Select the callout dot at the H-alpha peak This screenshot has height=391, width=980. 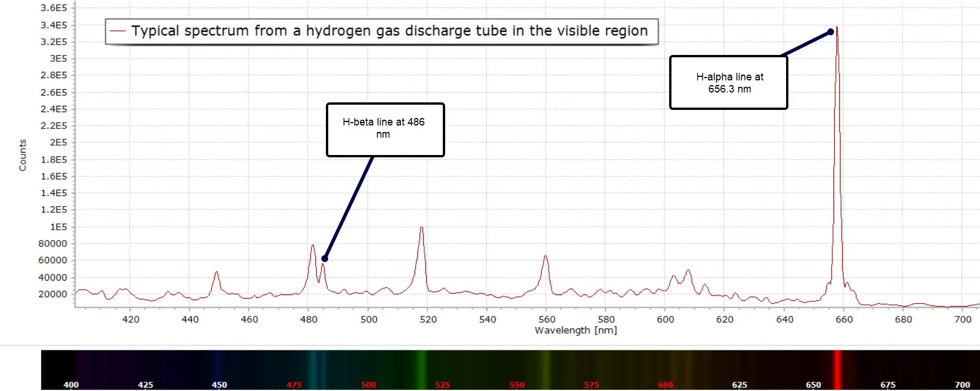[x=831, y=32]
